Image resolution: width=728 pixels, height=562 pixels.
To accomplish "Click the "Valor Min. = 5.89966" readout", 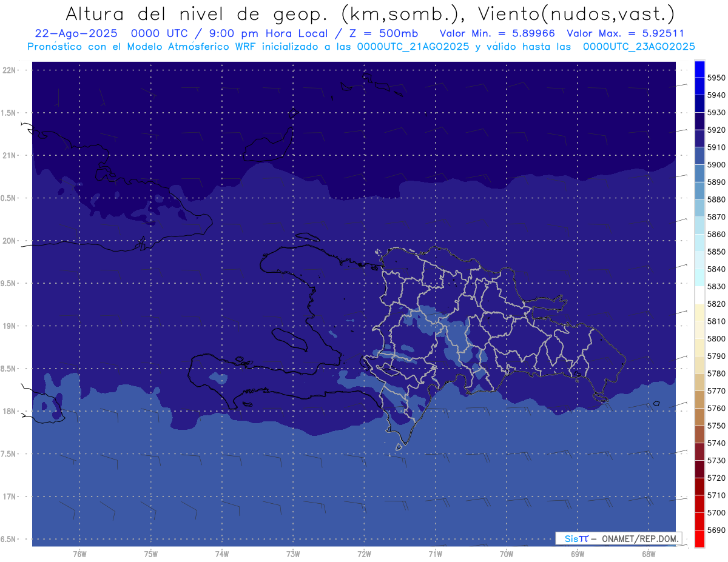I will 497,33.
